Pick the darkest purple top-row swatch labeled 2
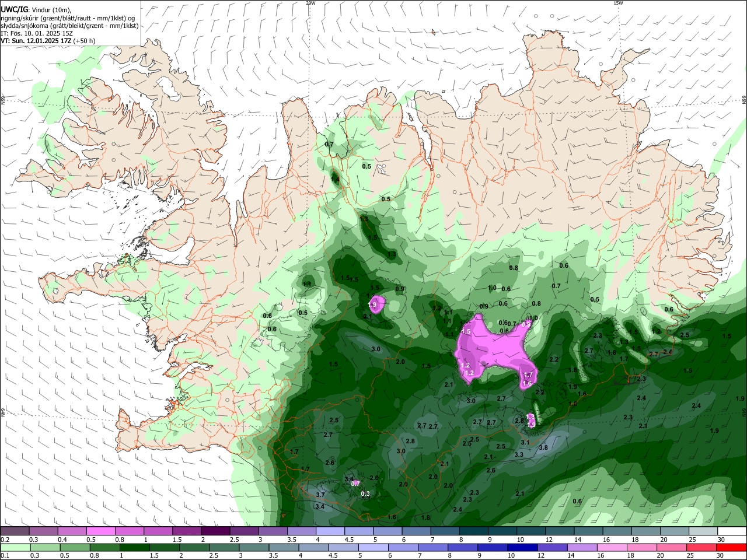The width and height of the screenshot is (747, 560). pos(215,531)
